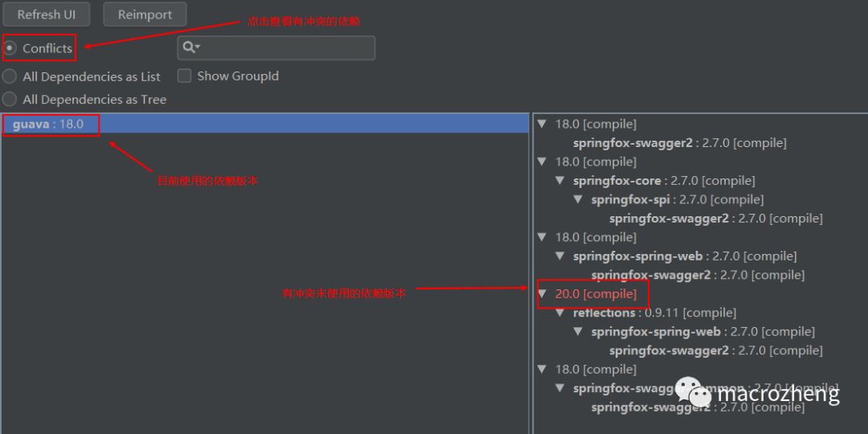Select the springfox-core : 2.7.0 row
This screenshot has height=434, width=868.
pyautogui.click(x=665, y=181)
